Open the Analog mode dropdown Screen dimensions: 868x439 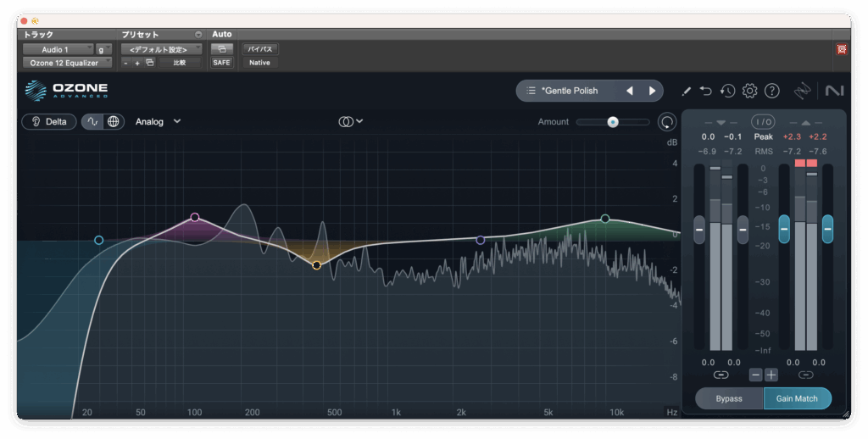coord(159,121)
